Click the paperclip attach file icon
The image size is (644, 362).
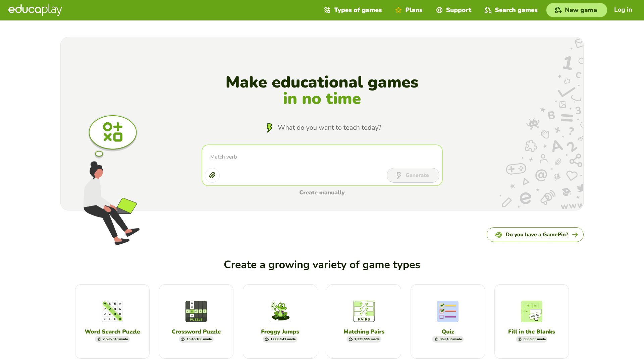[212, 175]
